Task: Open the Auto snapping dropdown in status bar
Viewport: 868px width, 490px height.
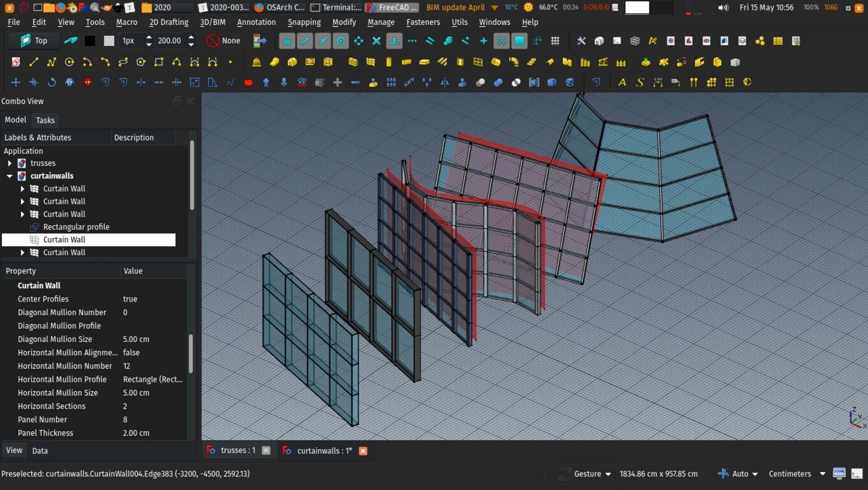Action: tap(737, 474)
